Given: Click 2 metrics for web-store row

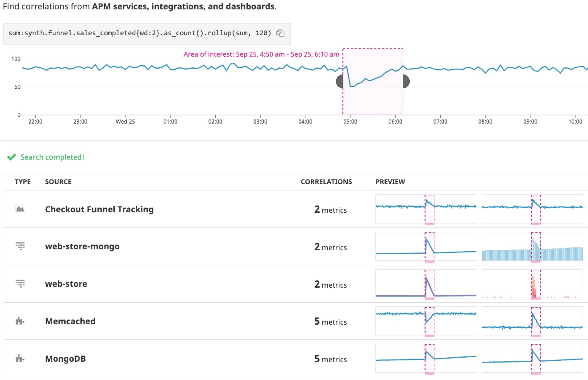Looking at the screenshot, I should [330, 285].
